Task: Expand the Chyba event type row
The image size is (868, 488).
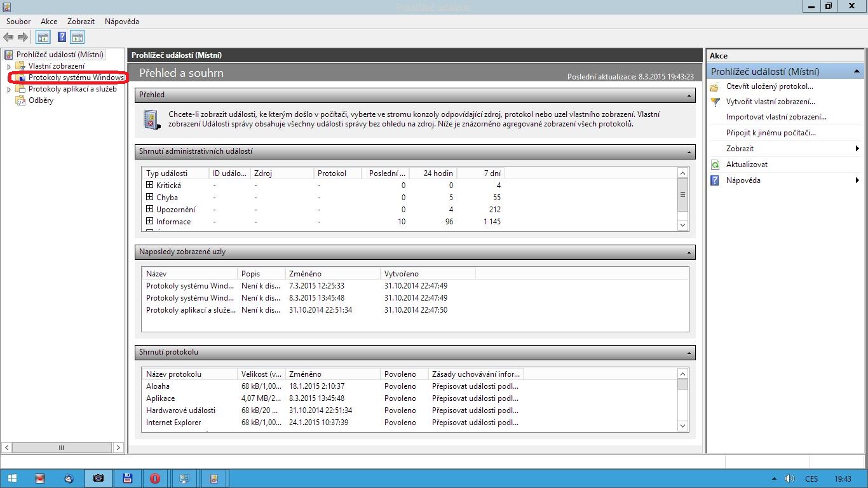Action: pos(150,197)
